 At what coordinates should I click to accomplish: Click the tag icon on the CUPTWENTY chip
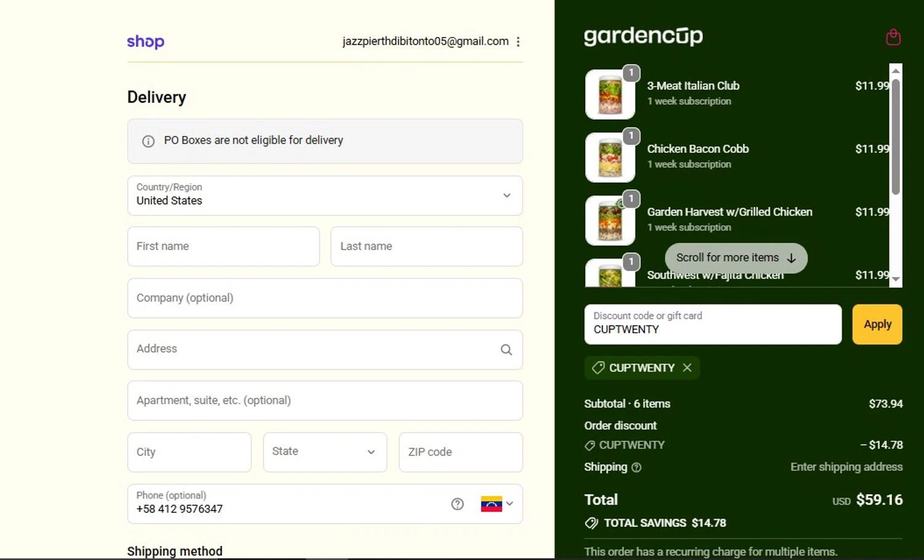598,368
